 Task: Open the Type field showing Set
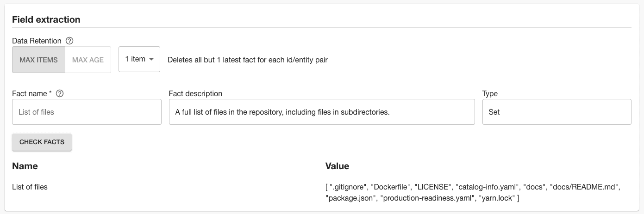click(x=556, y=112)
